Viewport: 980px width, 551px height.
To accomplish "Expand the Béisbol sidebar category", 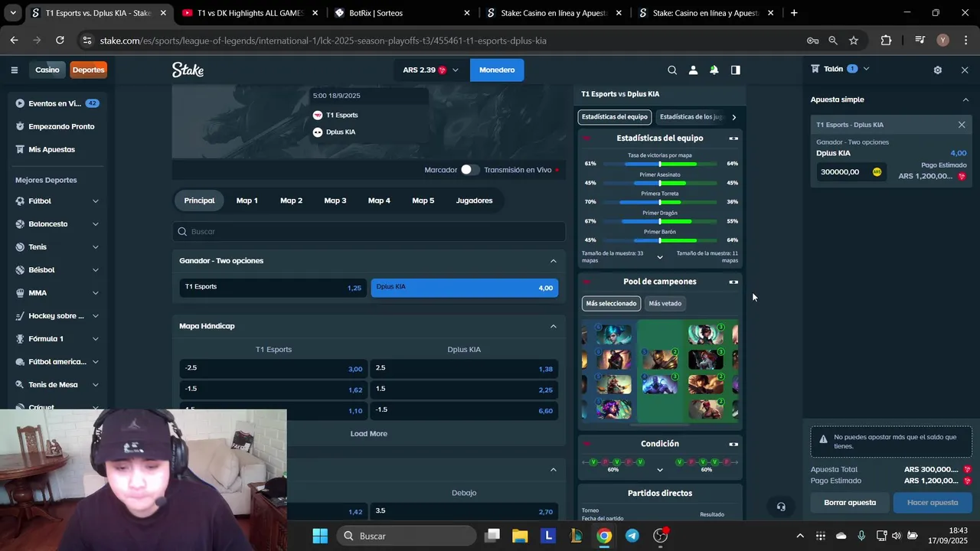I will coord(96,270).
